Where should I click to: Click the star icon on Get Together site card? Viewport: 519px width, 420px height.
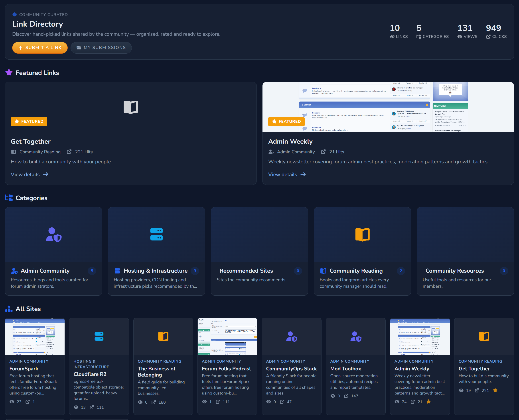click(x=495, y=390)
